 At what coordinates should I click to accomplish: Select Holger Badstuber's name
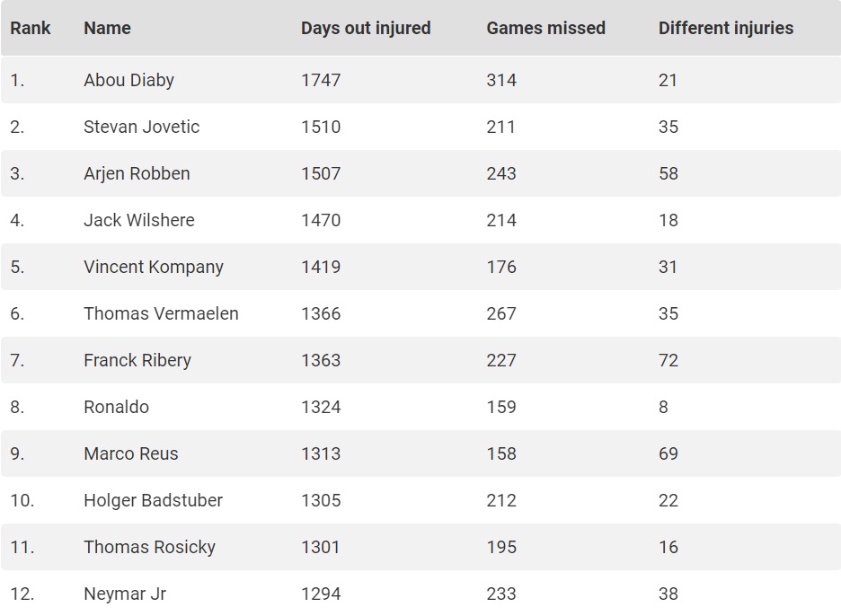click(153, 500)
